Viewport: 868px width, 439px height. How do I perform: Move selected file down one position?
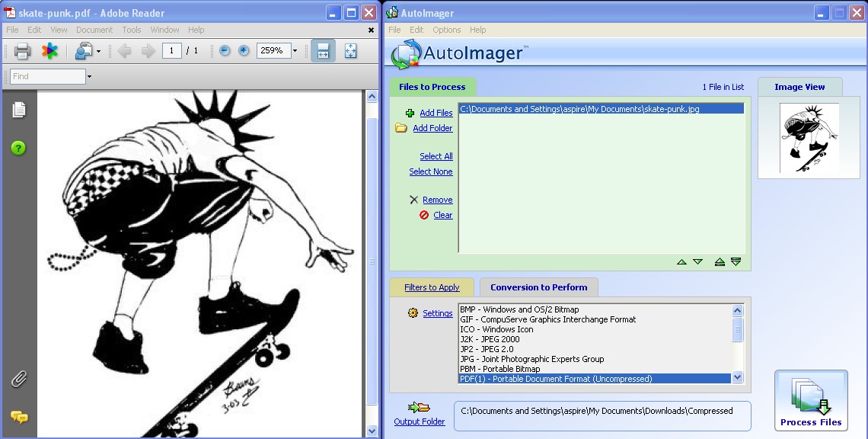click(698, 261)
